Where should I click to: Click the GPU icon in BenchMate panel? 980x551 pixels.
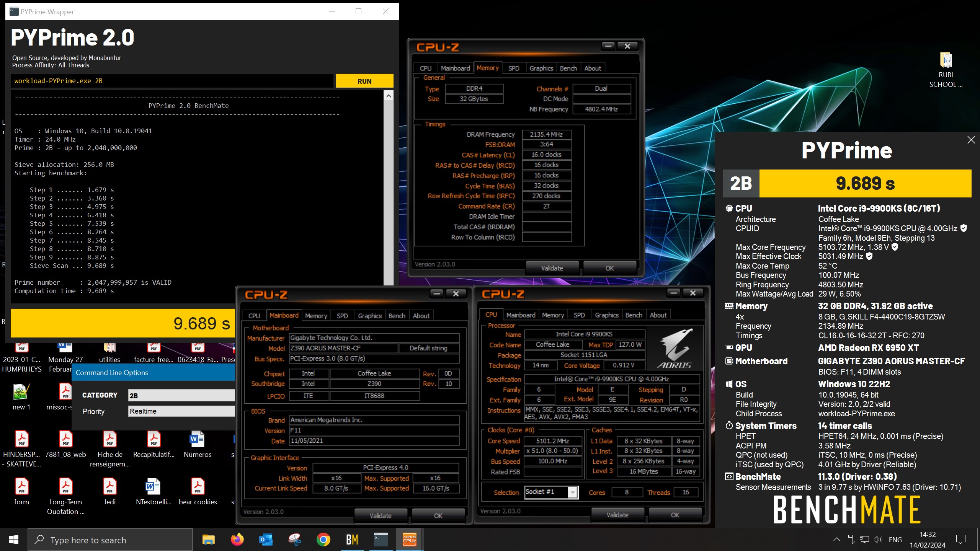tap(729, 347)
